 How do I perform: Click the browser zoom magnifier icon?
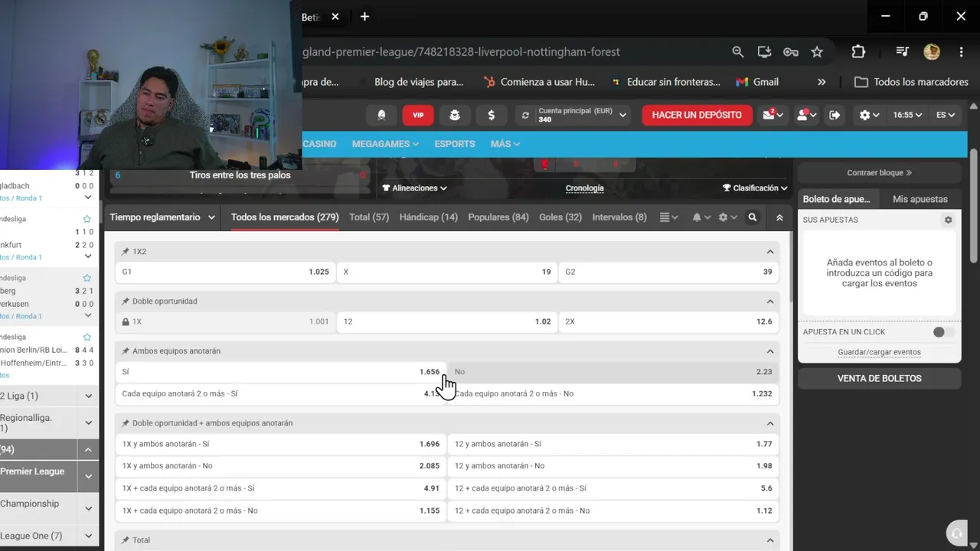pos(737,52)
